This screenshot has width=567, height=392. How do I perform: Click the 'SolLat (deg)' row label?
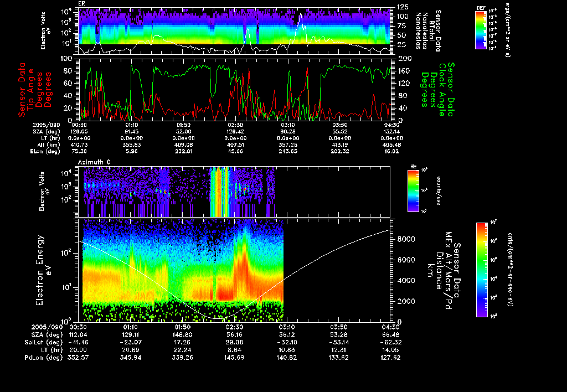[43, 342]
